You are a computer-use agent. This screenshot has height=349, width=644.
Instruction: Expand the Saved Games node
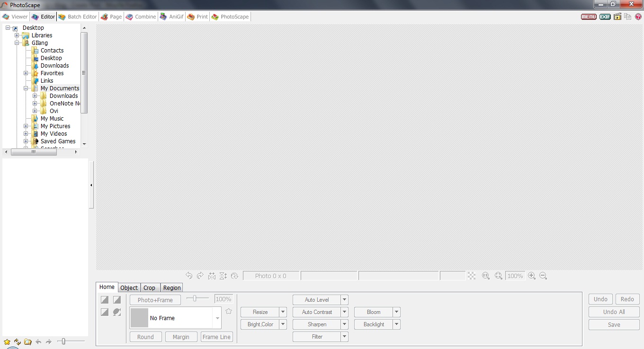(x=26, y=141)
